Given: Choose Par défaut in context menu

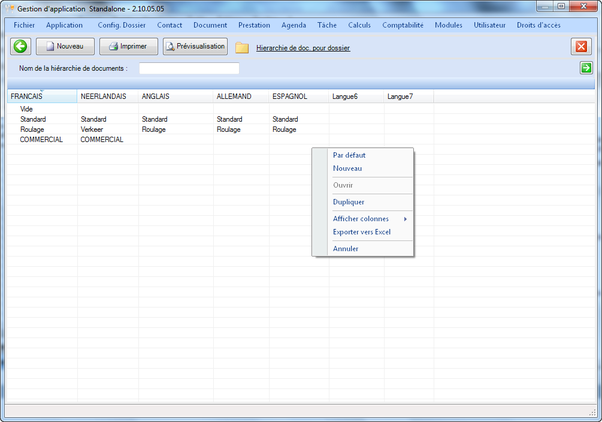Looking at the screenshot, I should [x=349, y=155].
